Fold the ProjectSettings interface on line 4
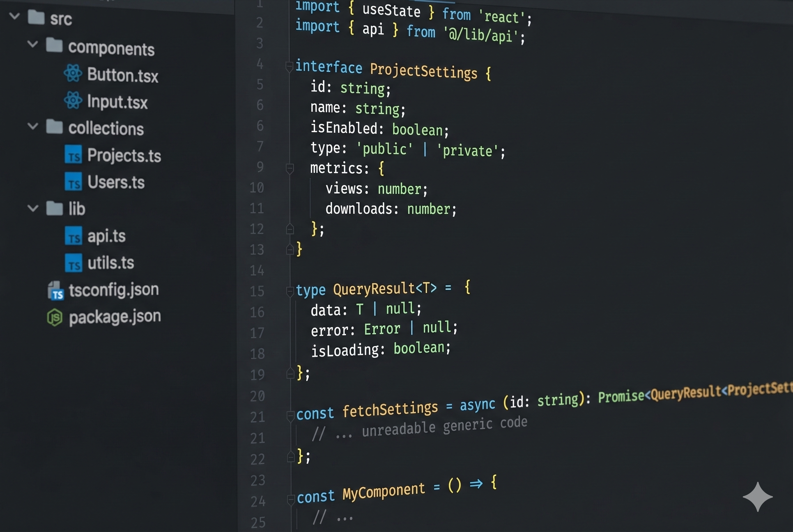This screenshot has width=793, height=532. point(289,66)
